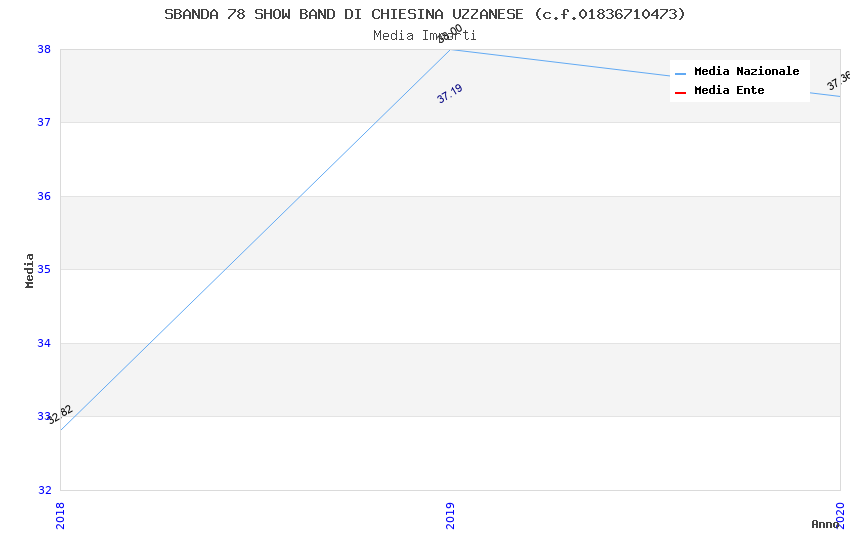Click the 37.36 data label near 2020
The image size is (850, 550).
coord(838,80)
